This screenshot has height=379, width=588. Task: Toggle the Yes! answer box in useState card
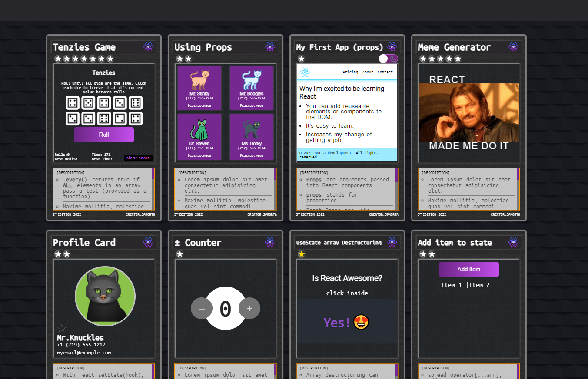coord(347,321)
